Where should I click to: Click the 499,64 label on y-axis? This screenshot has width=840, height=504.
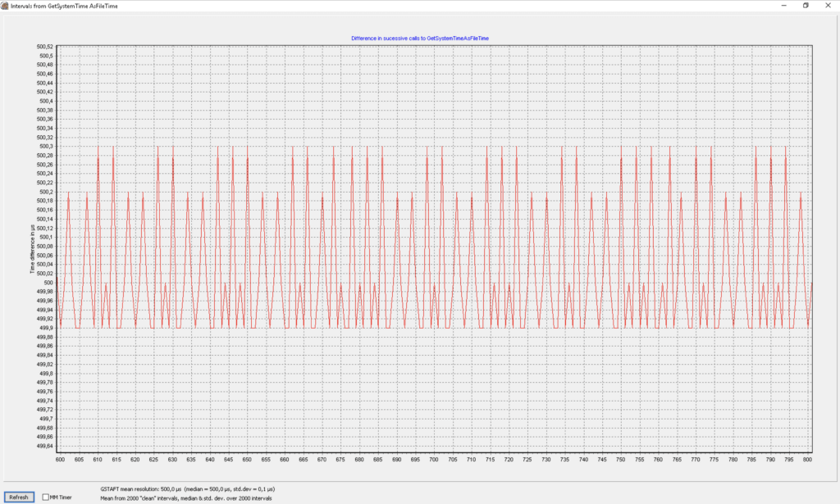(45, 446)
